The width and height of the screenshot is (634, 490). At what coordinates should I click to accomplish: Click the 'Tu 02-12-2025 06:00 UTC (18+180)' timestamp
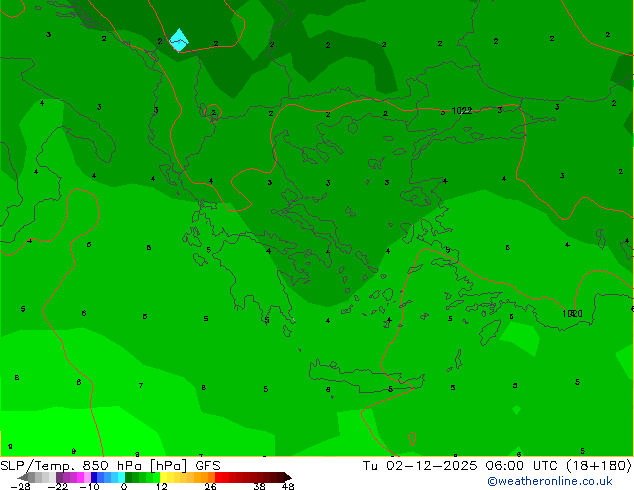(497, 466)
